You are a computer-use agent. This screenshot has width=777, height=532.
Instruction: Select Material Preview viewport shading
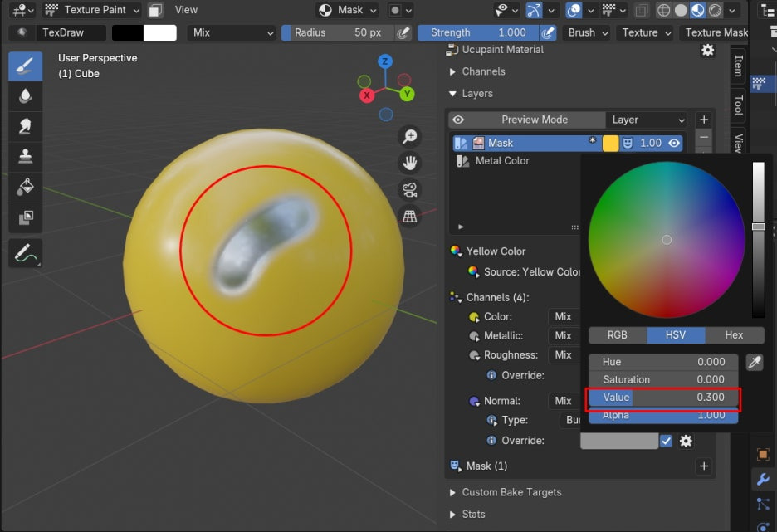pos(697,10)
